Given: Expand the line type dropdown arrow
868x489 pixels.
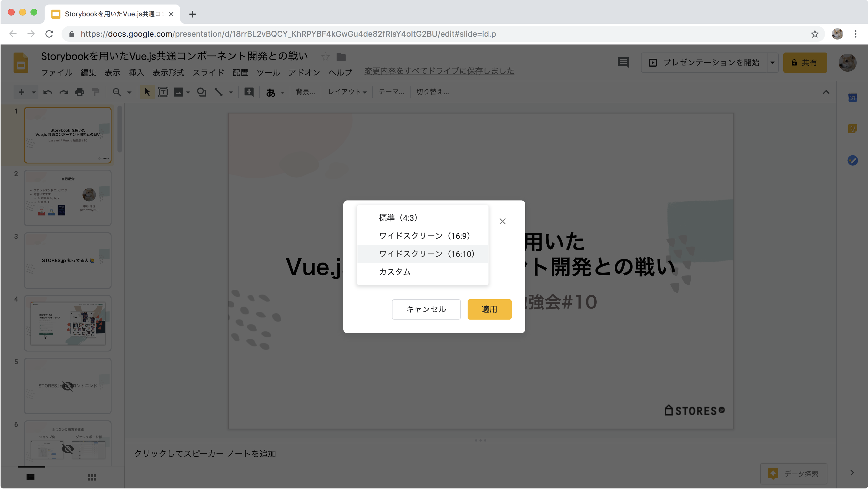Looking at the screenshot, I should tap(231, 92).
